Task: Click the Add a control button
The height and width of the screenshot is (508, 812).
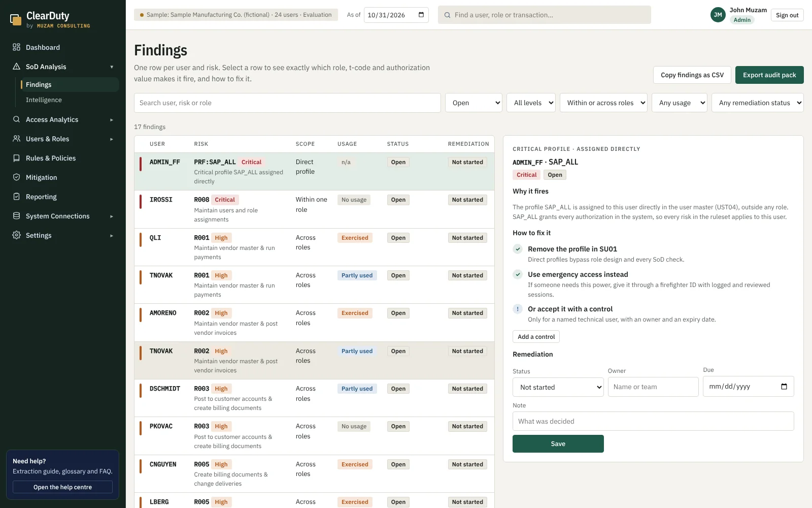Action: pyautogui.click(x=536, y=337)
